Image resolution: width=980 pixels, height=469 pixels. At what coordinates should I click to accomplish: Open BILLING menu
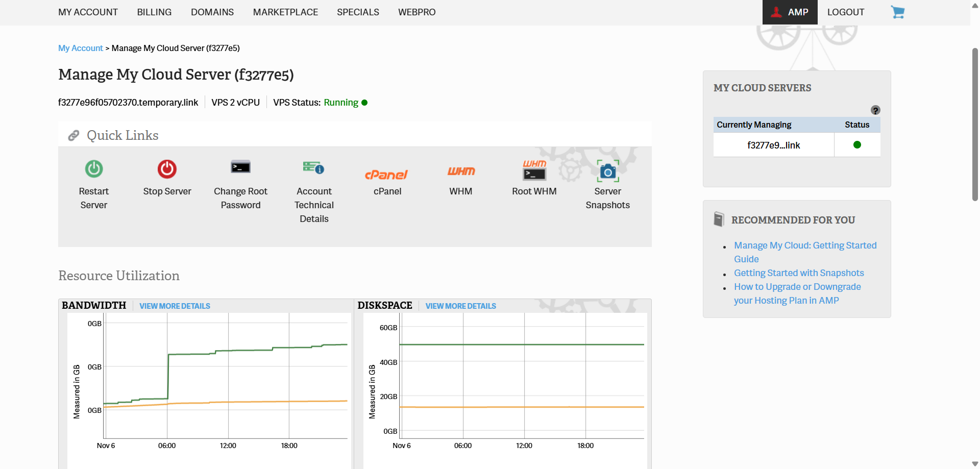[154, 12]
